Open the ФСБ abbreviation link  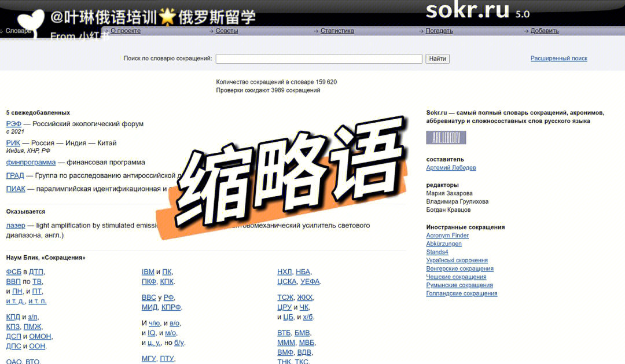[x=13, y=272]
